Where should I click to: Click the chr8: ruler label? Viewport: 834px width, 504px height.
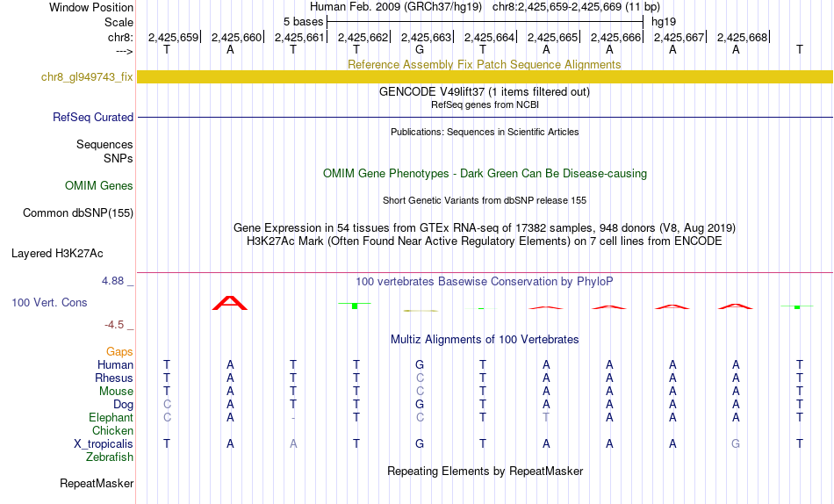(x=120, y=37)
